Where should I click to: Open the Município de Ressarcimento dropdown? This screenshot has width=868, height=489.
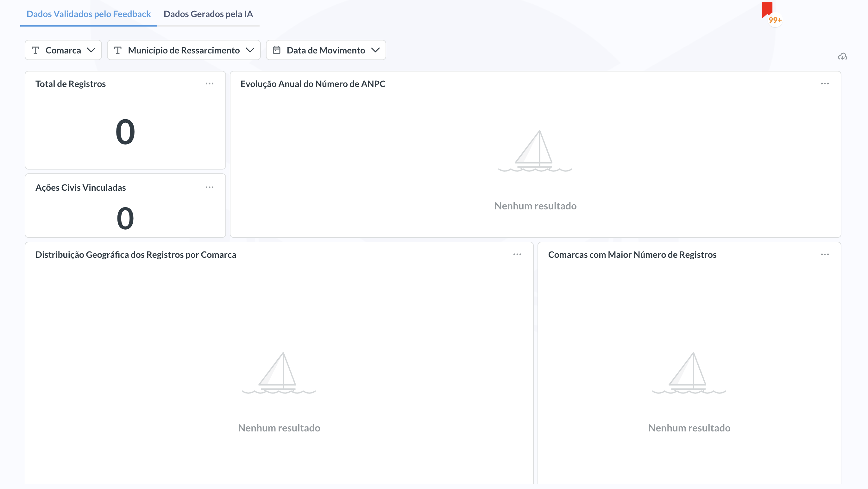click(250, 51)
